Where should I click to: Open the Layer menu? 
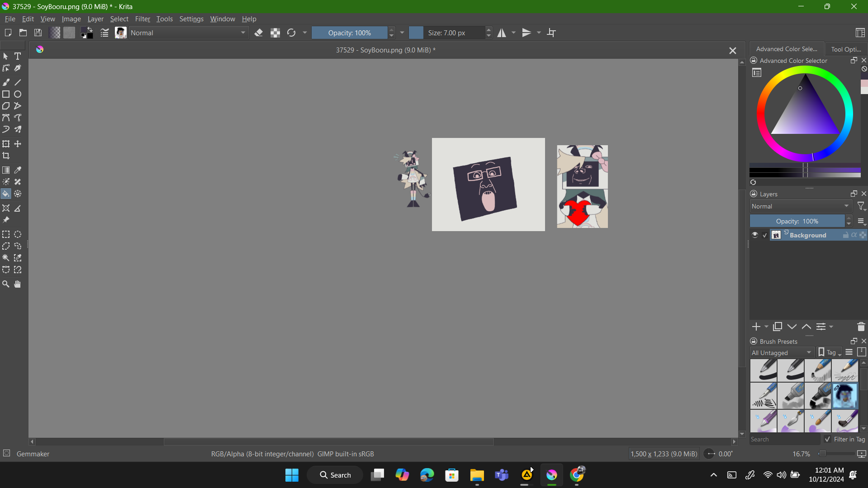[95, 19]
